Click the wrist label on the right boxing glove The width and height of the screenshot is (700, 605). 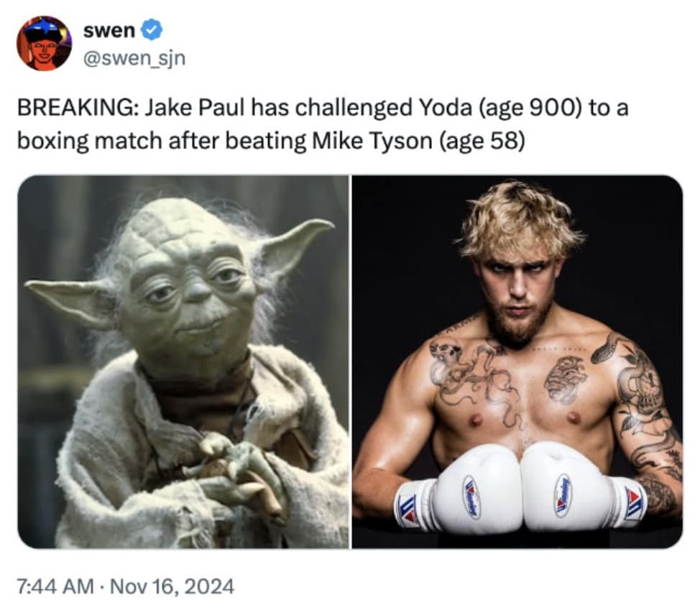pyautogui.click(x=635, y=504)
